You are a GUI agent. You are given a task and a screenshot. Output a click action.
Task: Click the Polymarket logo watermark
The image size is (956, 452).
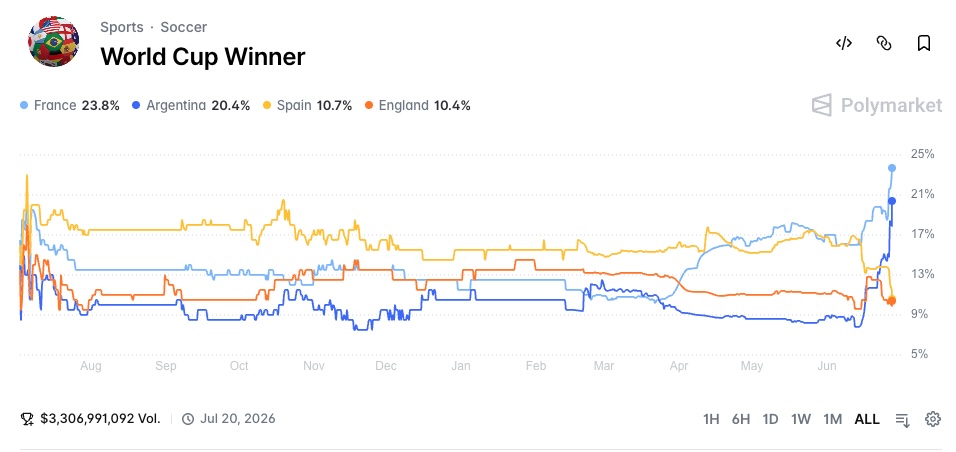(x=877, y=105)
